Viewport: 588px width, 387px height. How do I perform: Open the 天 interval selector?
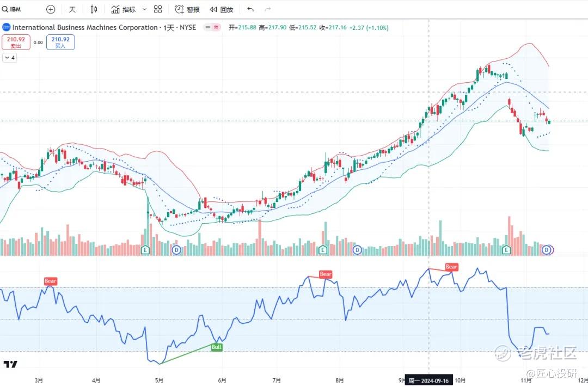coord(72,9)
